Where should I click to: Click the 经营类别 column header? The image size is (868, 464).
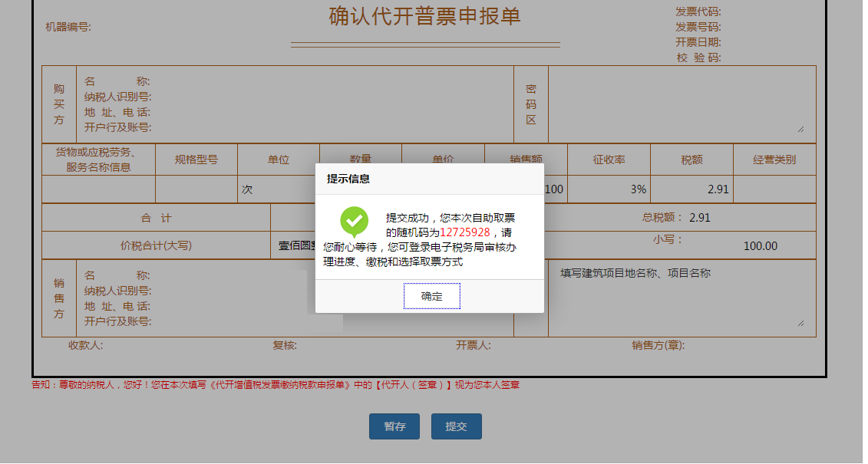(774, 160)
